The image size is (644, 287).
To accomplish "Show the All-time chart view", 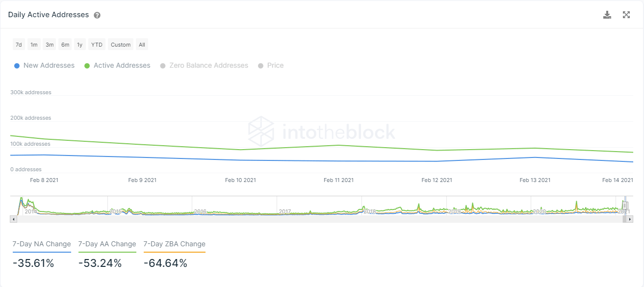I will coord(142,44).
